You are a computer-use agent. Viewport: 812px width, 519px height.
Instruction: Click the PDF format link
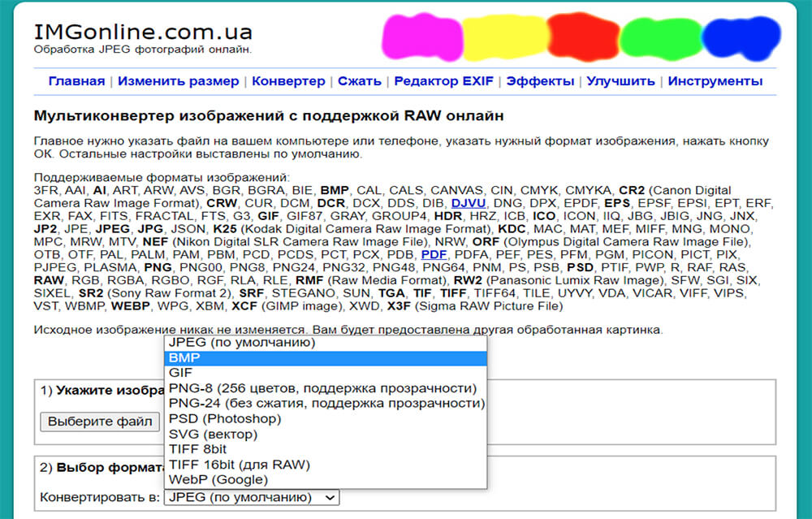click(434, 254)
